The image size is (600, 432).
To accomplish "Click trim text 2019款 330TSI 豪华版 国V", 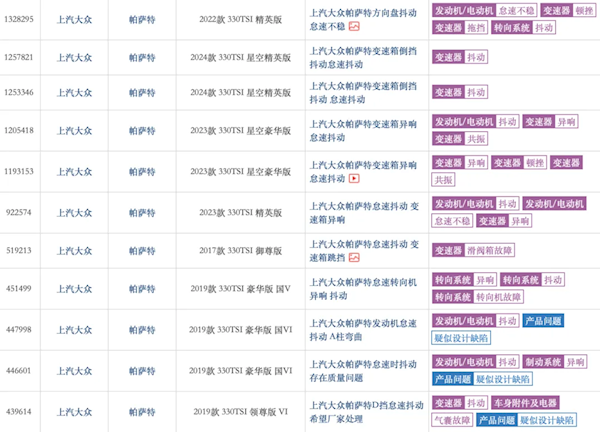I will pyautogui.click(x=240, y=289).
